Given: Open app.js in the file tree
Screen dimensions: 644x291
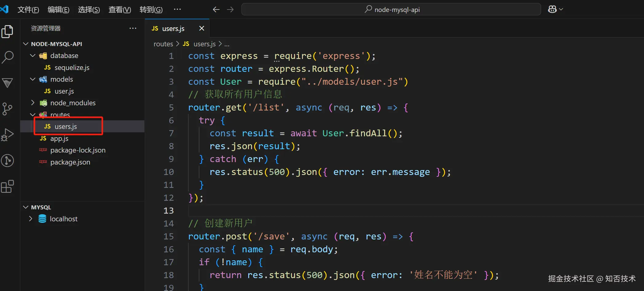Looking at the screenshot, I should 59,138.
